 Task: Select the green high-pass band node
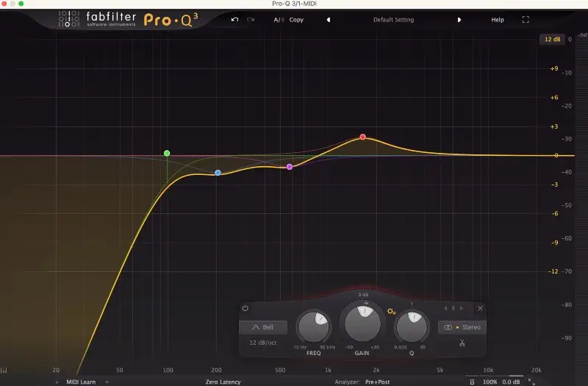click(167, 154)
